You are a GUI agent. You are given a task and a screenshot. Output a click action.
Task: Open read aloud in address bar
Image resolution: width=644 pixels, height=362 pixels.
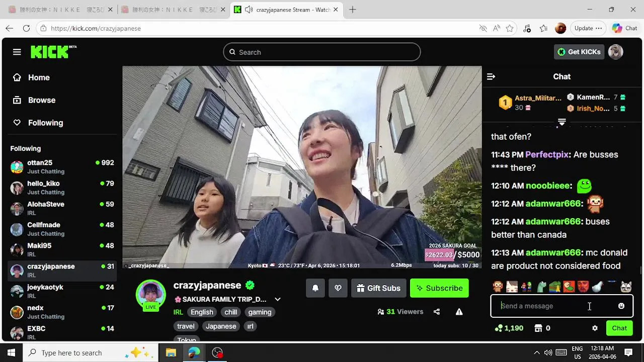(x=497, y=28)
